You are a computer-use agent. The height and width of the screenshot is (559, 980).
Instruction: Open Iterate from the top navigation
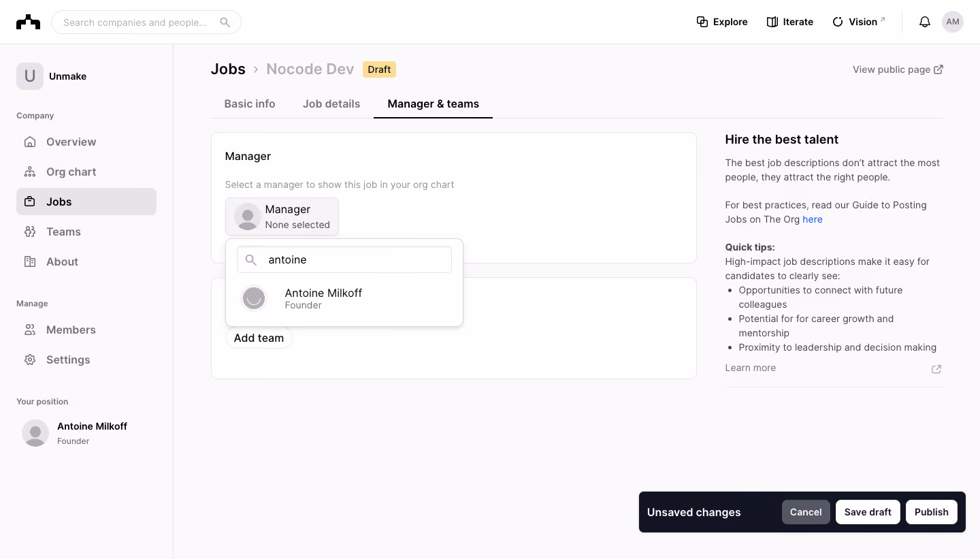[789, 22]
